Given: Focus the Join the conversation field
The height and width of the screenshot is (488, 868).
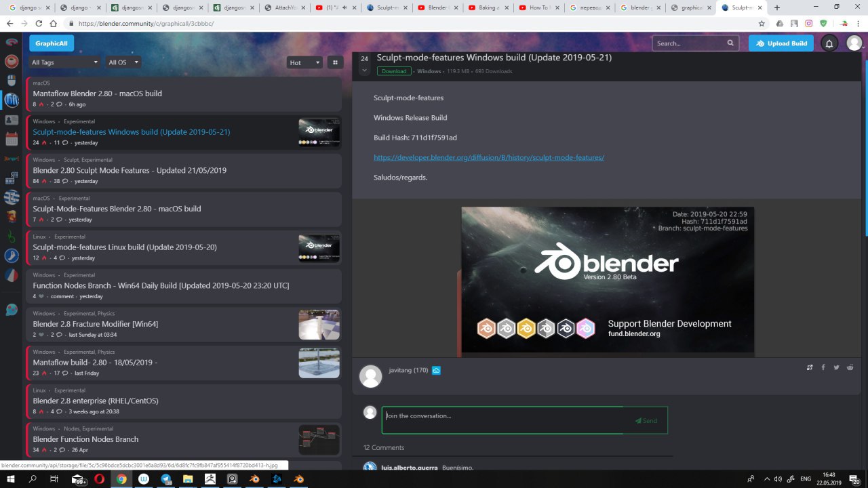Looking at the screenshot, I should [502, 420].
